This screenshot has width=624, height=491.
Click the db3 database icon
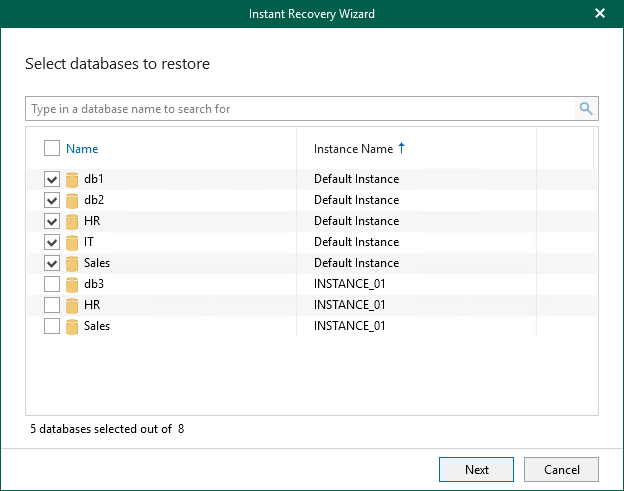[x=72, y=285]
